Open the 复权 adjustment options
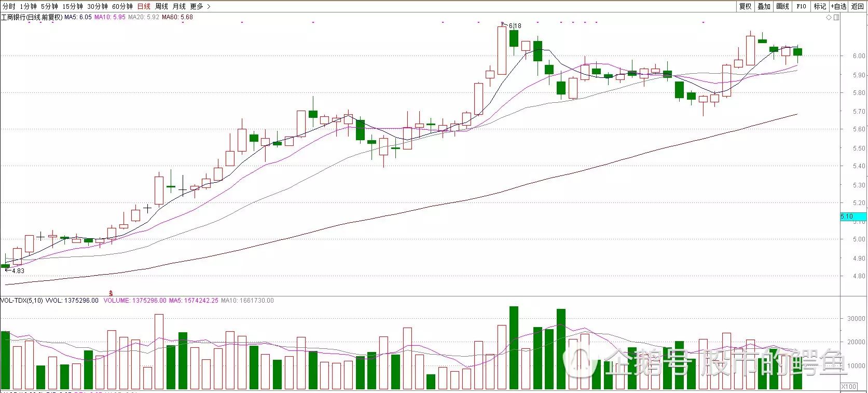 (746, 6)
